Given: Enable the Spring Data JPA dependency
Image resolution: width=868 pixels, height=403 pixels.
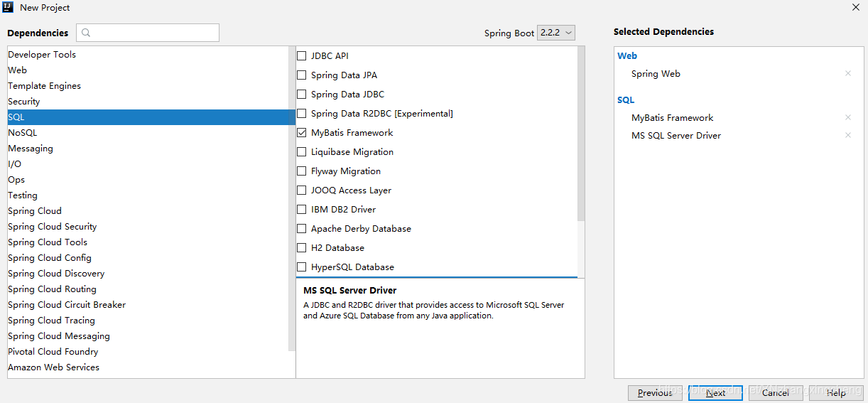Looking at the screenshot, I should tap(302, 75).
